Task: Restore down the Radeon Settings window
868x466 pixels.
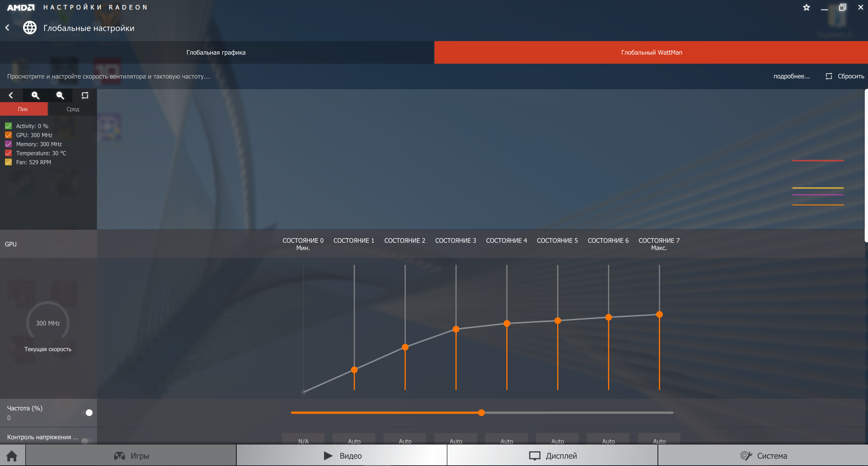Action: coord(842,7)
